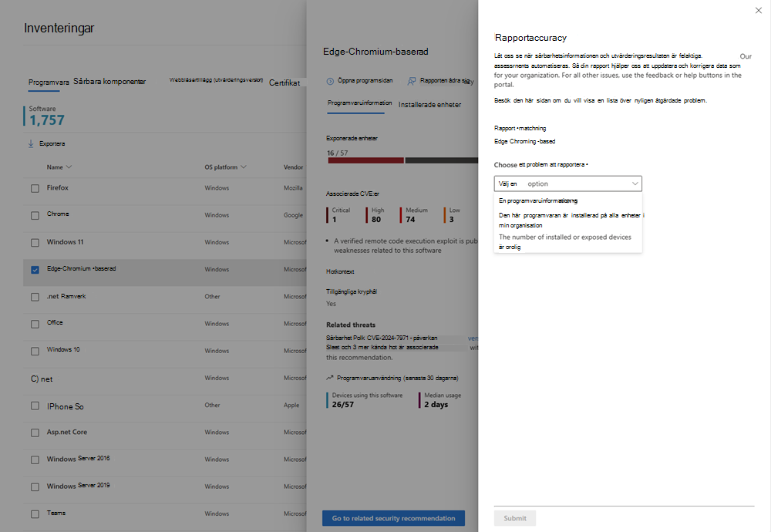Click Go to related security recommendation
Screen dimensions: 771x532
click(x=393, y=518)
